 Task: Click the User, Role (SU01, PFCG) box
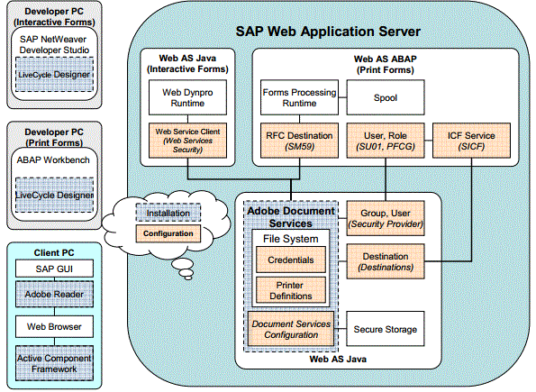386,141
